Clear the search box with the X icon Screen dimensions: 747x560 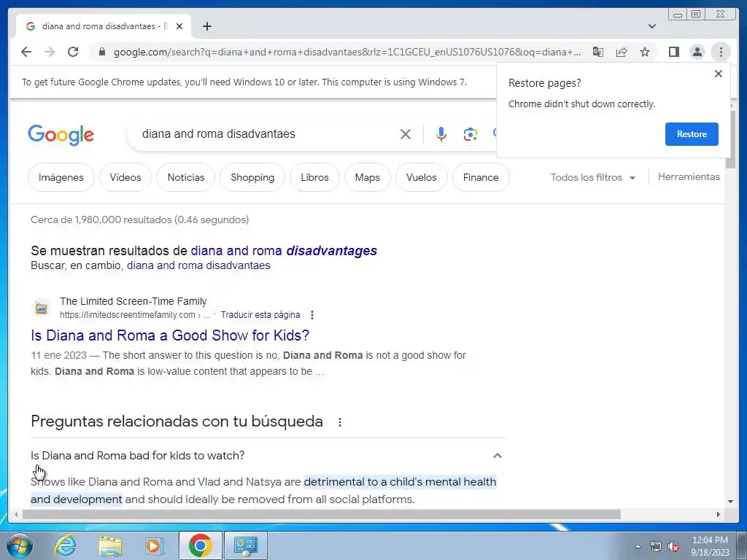click(406, 134)
